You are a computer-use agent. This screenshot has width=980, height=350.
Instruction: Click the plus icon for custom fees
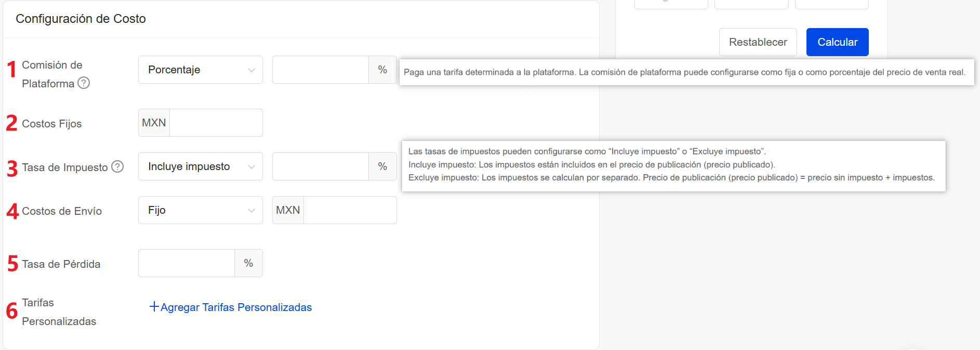tap(154, 307)
